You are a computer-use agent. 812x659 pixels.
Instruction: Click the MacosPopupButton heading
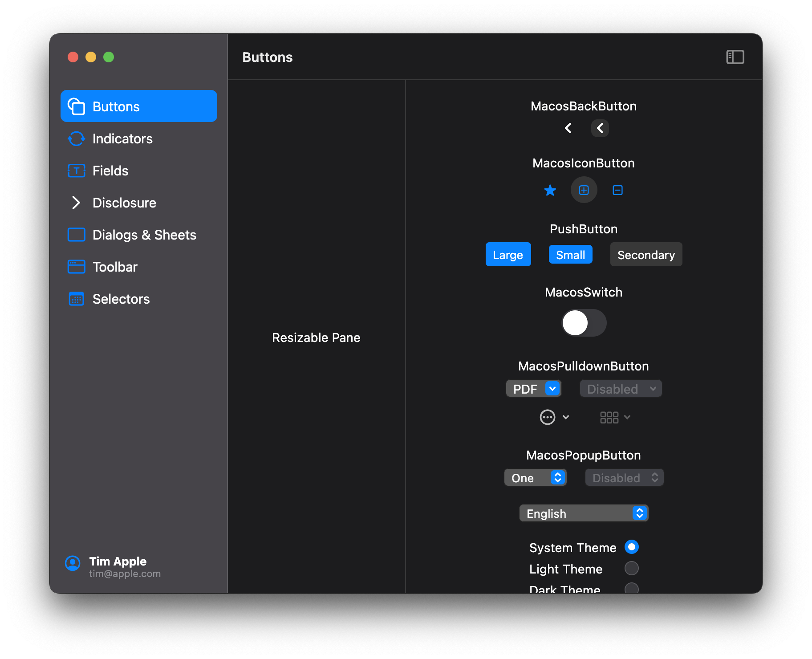[584, 455]
